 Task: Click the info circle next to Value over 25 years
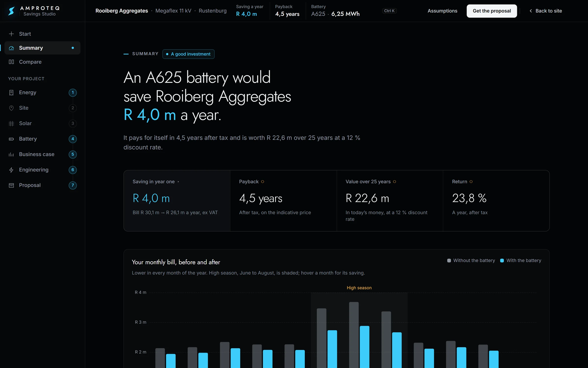click(x=394, y=182)
